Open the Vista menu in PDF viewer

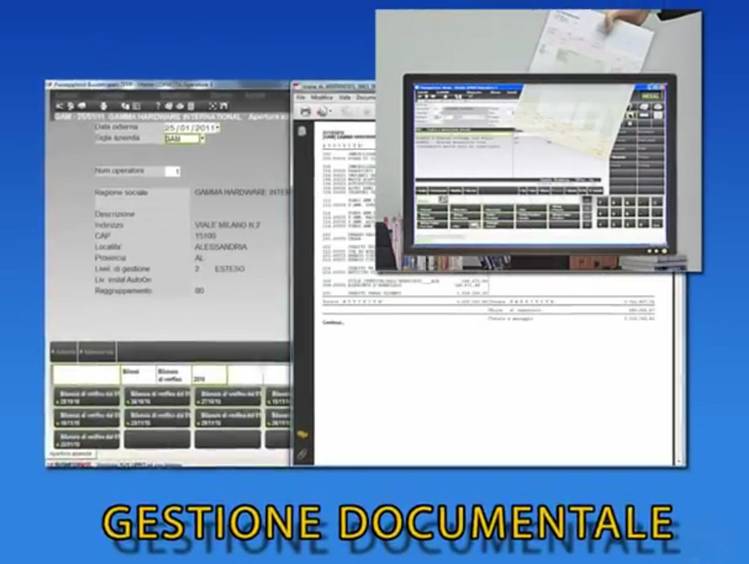(344, 98)
